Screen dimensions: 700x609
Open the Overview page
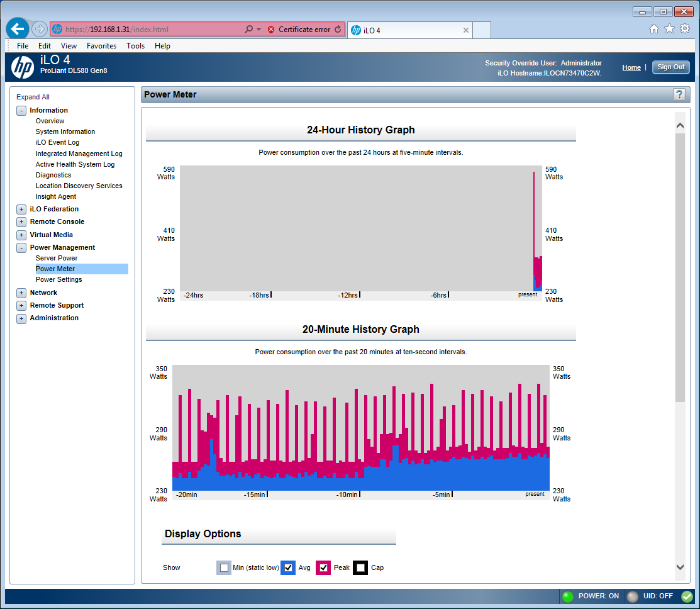50,121
